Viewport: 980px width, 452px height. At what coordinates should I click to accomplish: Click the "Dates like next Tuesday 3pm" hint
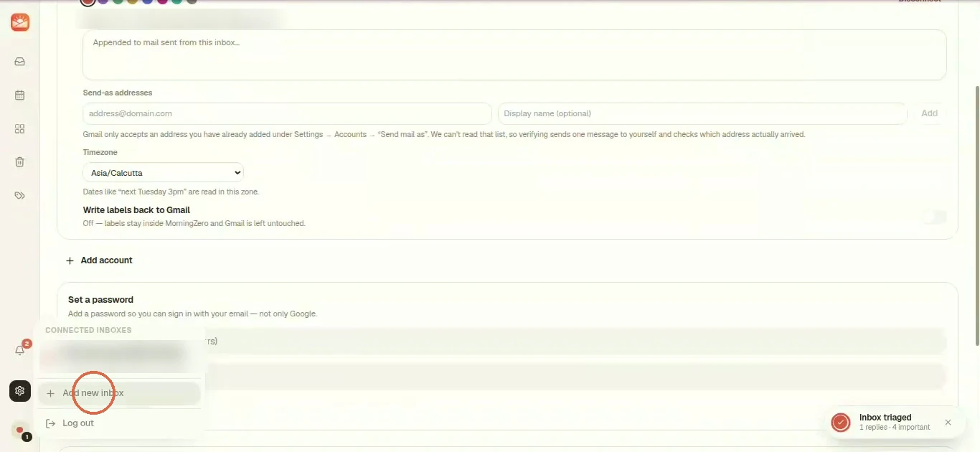[171, 192]
